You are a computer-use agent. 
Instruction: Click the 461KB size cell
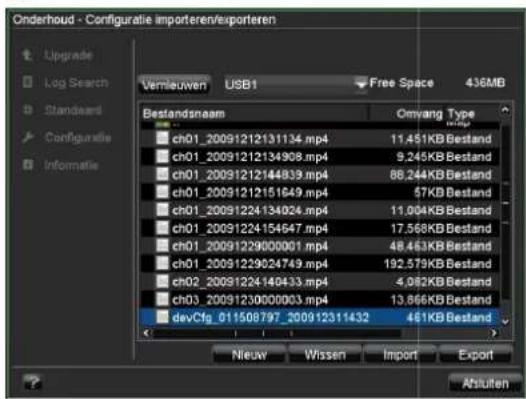click(425, 317)
